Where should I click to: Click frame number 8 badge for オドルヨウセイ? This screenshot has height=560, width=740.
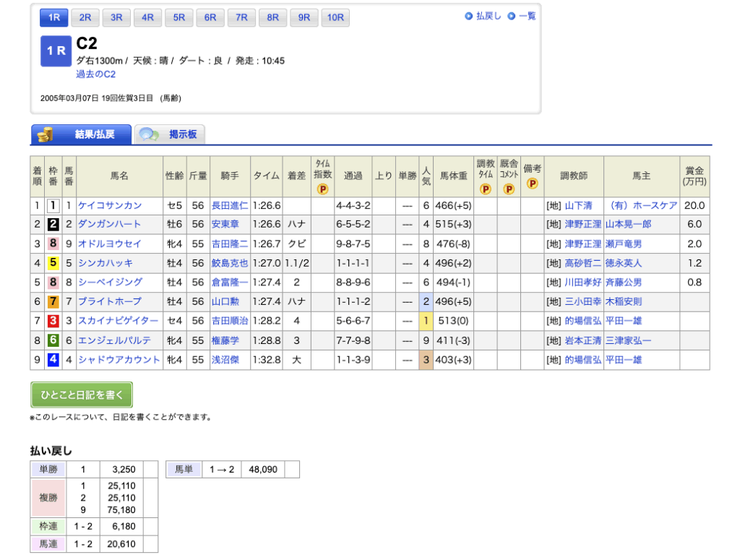[x=53, y=244]
